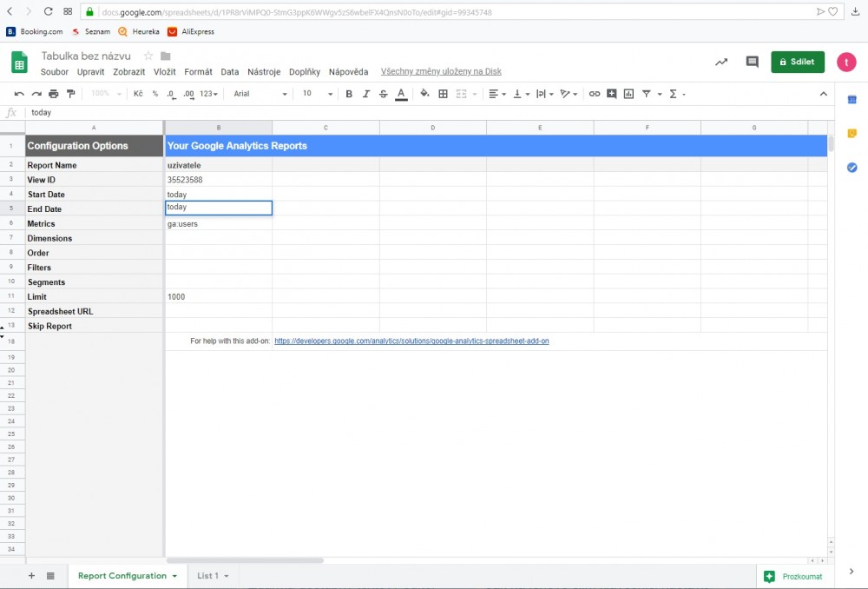Open the developers.google.com help link
This screenshot has width=868, height=589.
411,341
